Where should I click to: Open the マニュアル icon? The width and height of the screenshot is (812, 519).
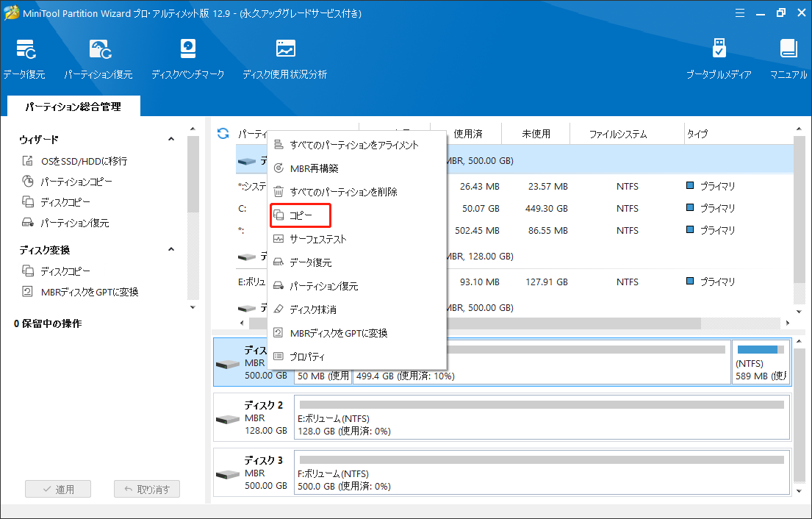coord(788,59)
